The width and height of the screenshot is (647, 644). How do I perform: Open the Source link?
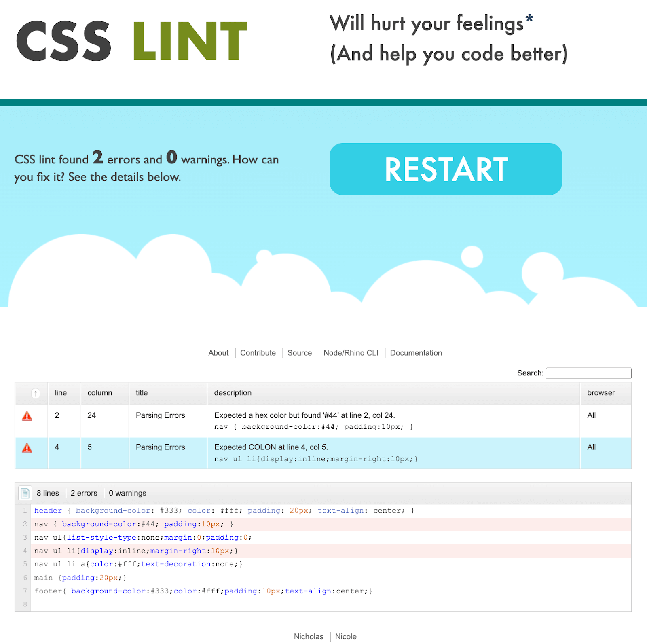click(300, 353)
